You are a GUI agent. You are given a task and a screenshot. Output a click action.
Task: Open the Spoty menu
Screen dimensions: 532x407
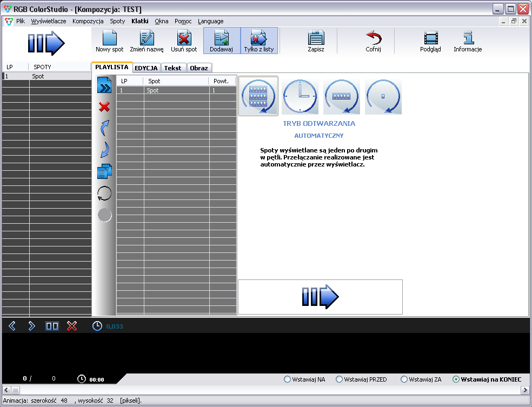[x=117, y=21]
